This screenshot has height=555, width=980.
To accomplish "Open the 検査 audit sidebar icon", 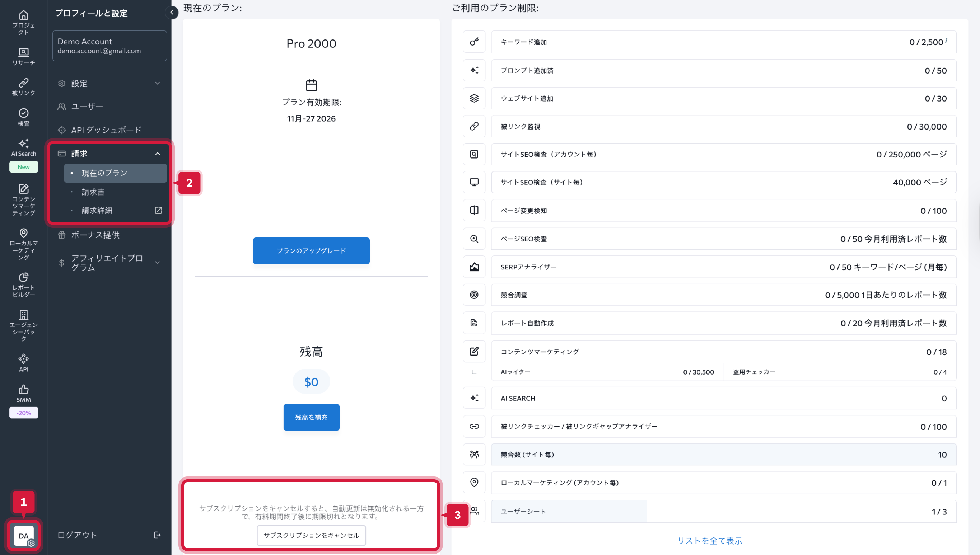I will (23, 113).
